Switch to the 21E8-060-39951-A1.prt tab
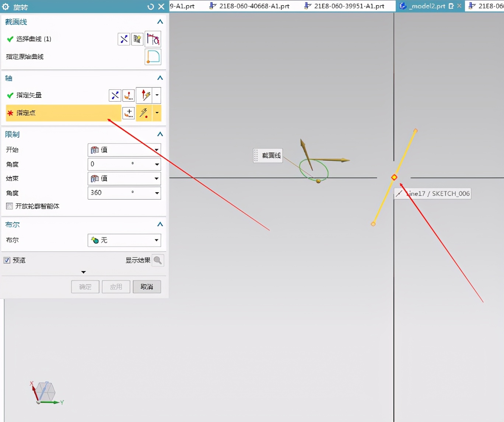Screen dimensions: 504x422 click(344, 6)
